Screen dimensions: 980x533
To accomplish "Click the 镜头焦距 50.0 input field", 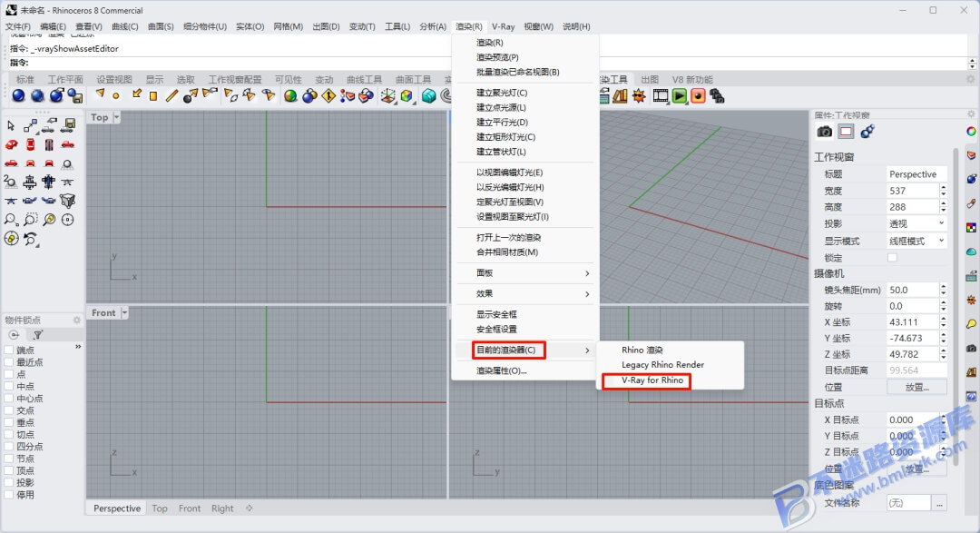I will [912, 291].
